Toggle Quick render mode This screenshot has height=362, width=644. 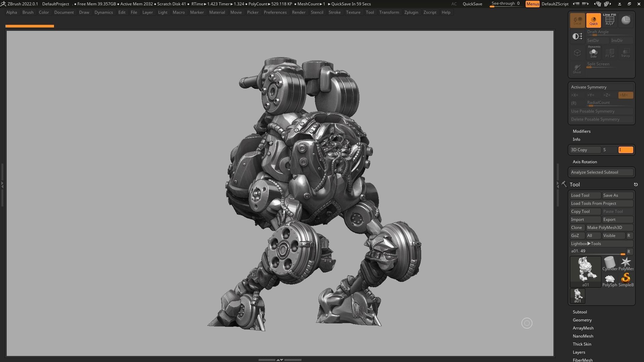click(x=593, y=20)
